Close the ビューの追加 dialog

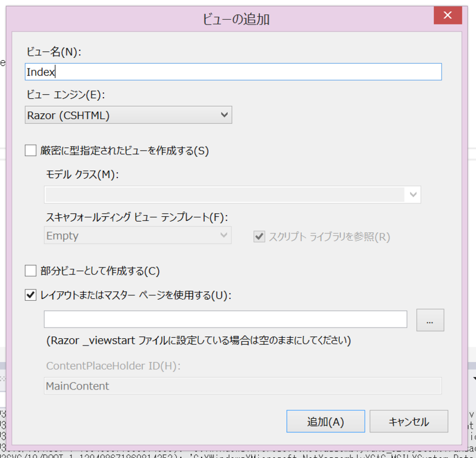pos(447,15)
